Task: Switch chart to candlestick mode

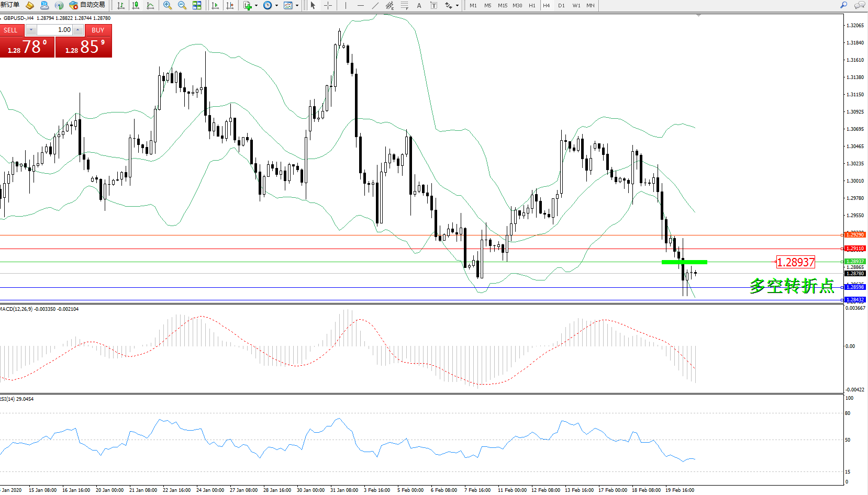Action: tap(136, 5)
